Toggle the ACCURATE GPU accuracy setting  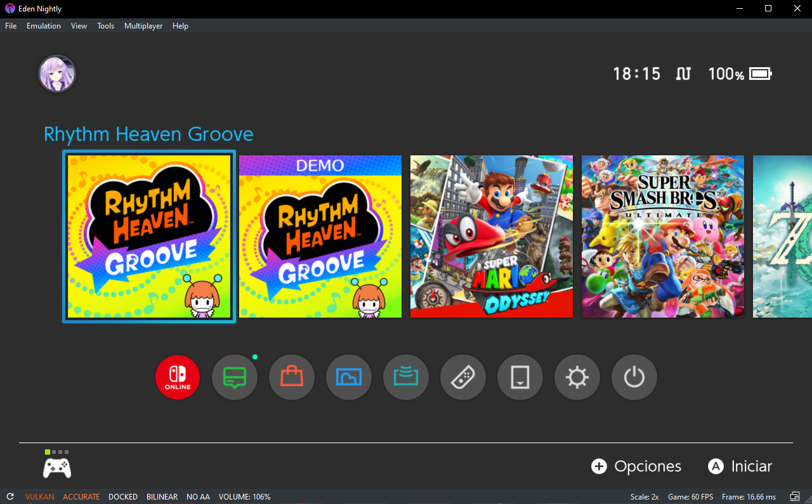point(81,497)
